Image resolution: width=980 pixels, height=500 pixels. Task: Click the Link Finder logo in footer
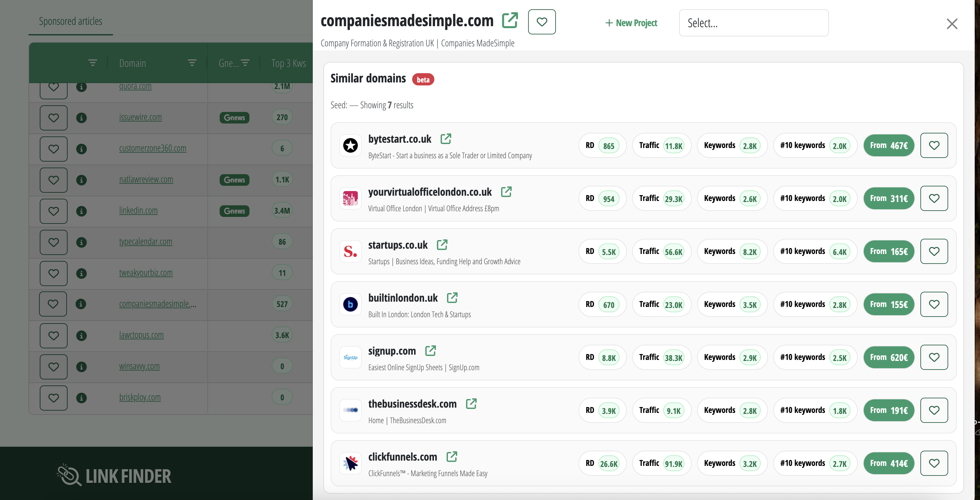click(114, 475)
